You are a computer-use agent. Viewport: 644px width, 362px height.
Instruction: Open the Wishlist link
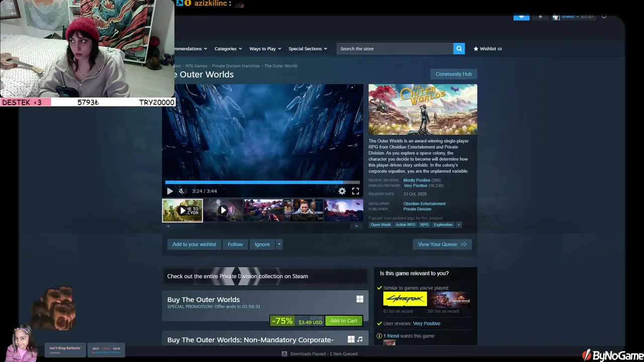(x=488, y=49)
